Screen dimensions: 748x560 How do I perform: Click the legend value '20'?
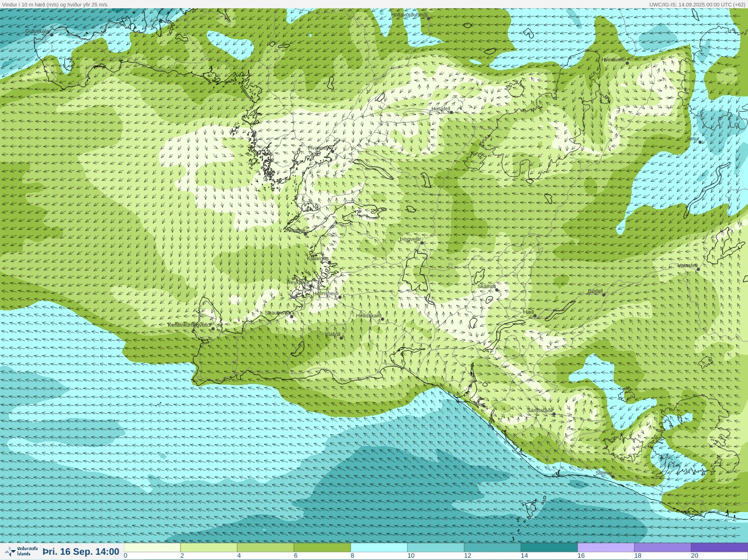click(694, 556)
